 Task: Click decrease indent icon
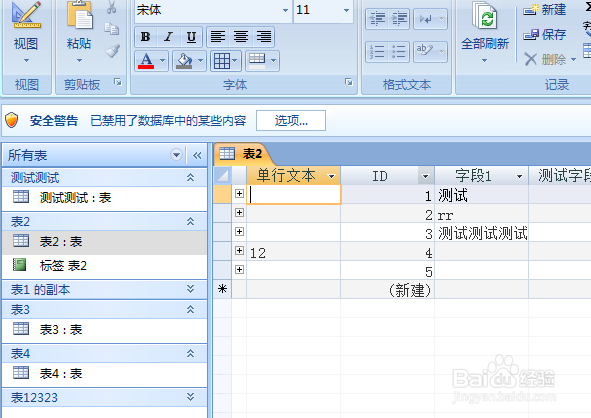click(x=377, y=18)
